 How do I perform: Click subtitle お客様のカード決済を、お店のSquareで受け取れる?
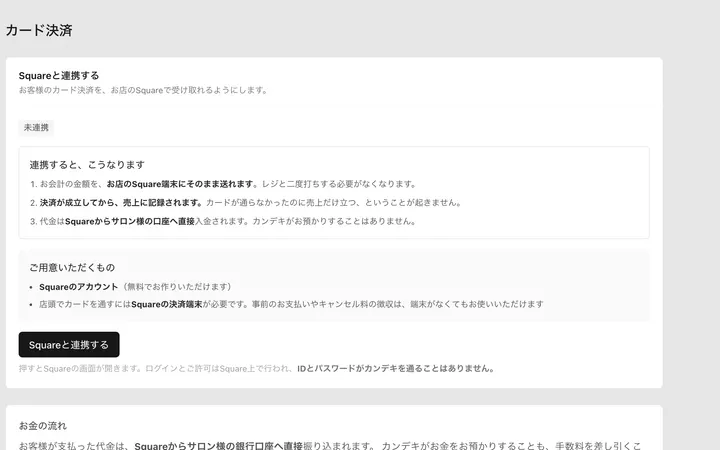(144, 90)
